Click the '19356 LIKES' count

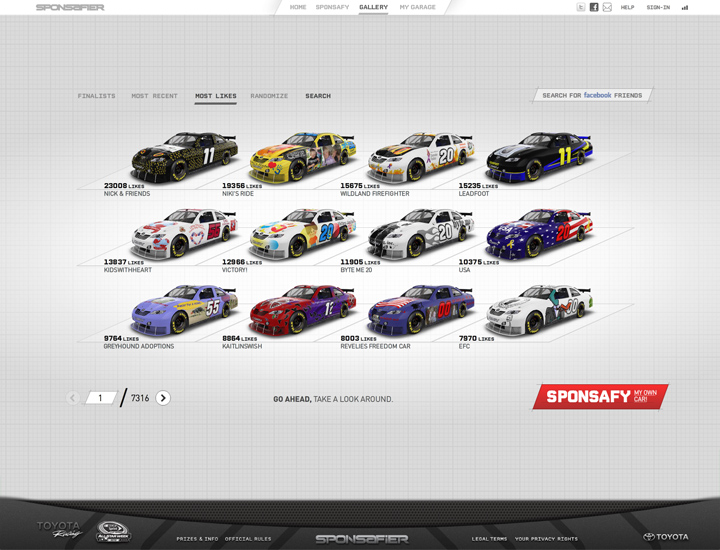click(x=242, y=185)
